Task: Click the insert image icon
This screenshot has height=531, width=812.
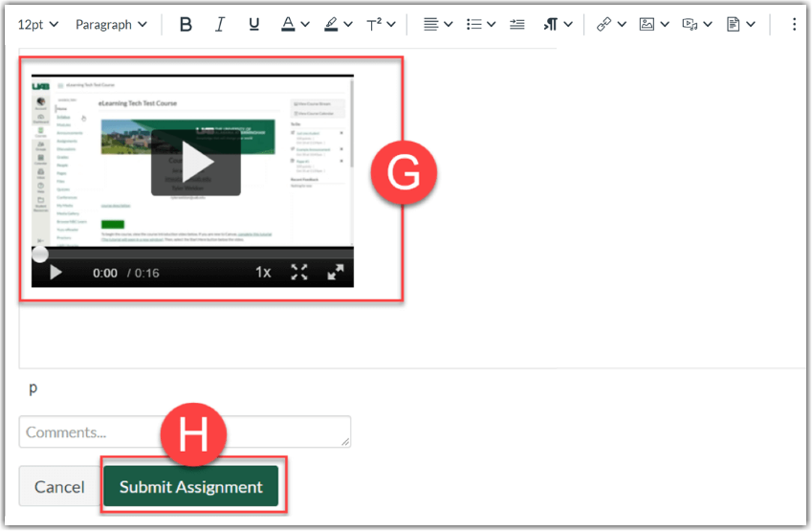Action: click(647, 25)
